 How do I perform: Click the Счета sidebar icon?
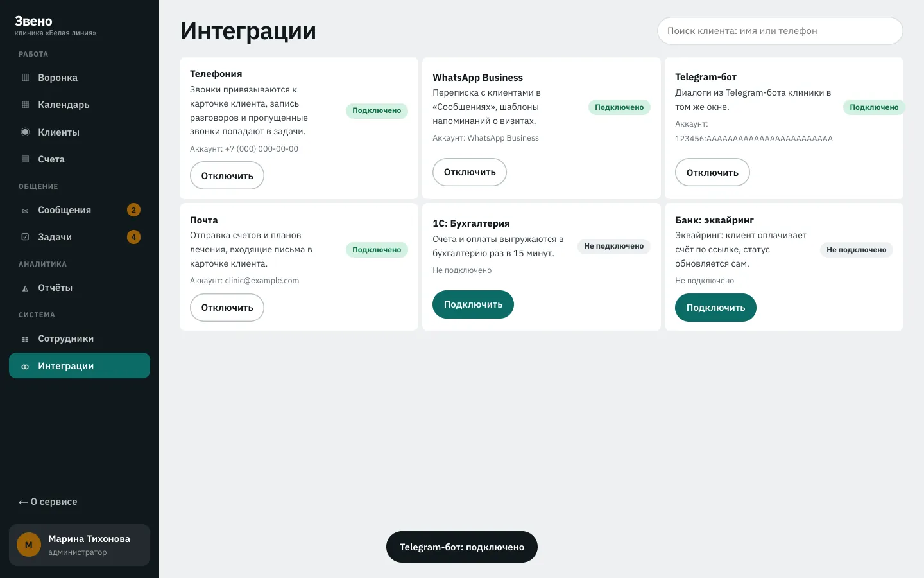pos(25,159)
